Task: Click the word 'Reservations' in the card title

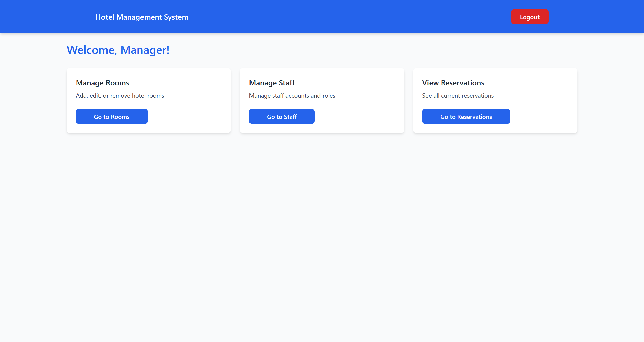Action: (462, 83)
